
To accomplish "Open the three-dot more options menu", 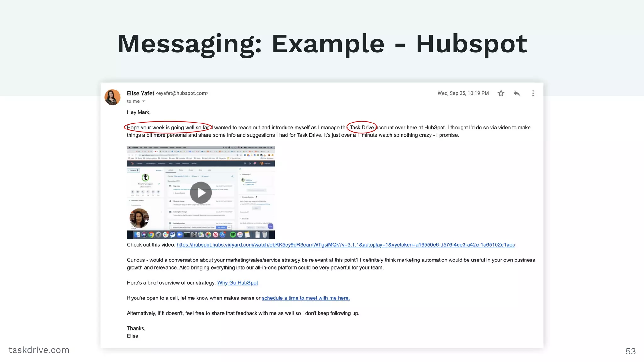I will [533, 93].
